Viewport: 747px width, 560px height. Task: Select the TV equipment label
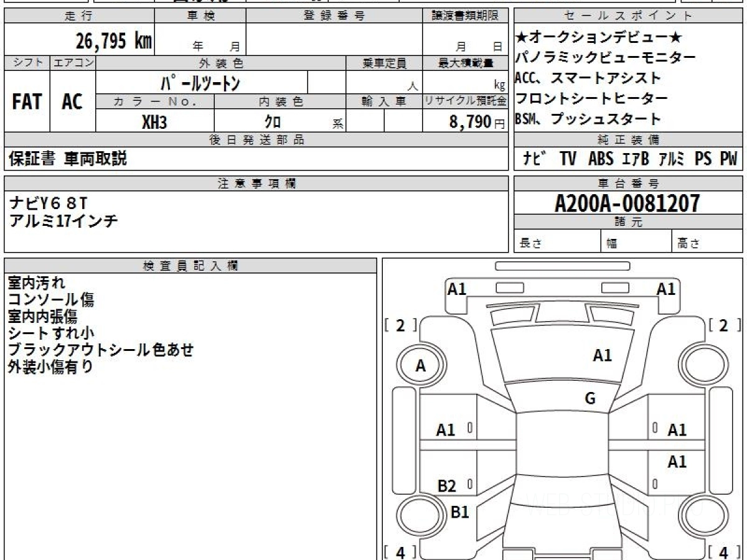pyautogui.click(x=568, y=159)
